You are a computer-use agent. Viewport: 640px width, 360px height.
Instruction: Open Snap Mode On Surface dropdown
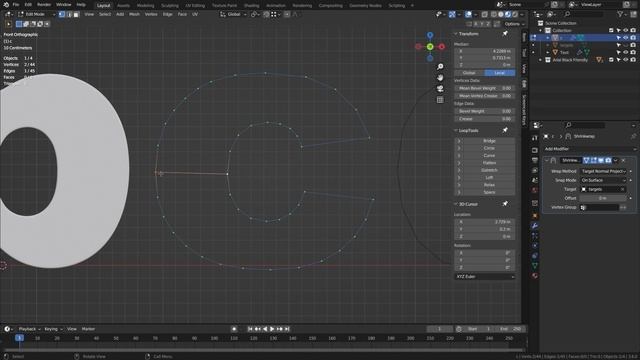604,180
